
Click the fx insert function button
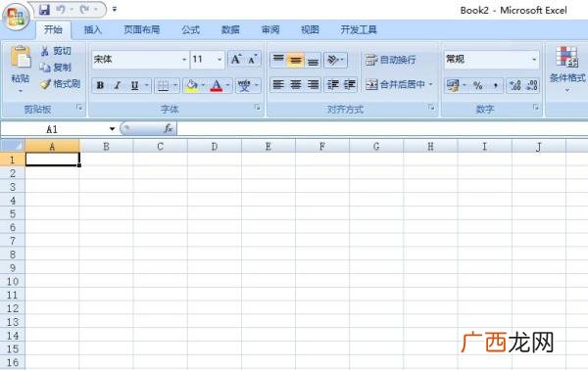pyautogui.click(x=168, y=128)
